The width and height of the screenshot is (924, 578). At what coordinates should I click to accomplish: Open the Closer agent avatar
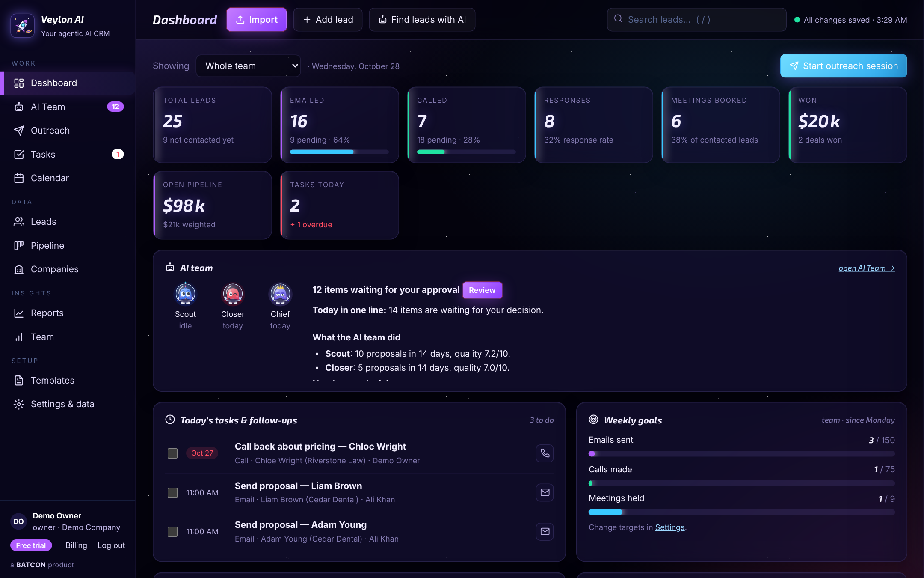233,294
